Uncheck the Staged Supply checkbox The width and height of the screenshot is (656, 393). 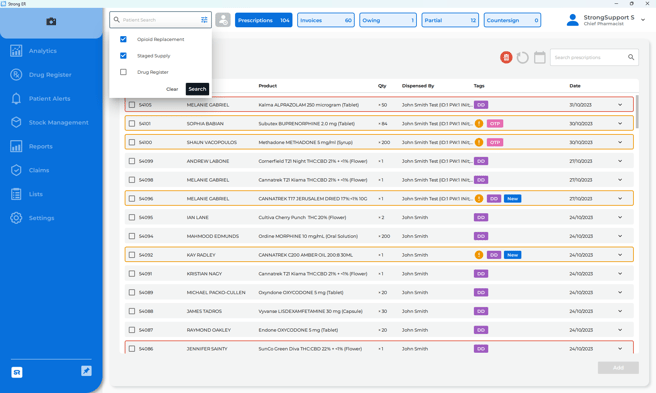click(123, 55)
